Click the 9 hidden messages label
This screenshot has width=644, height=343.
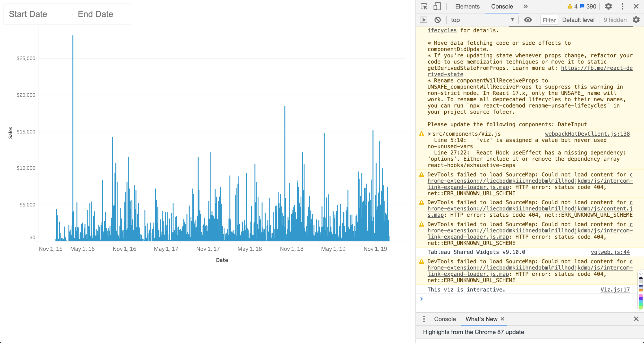coord(615,20)
